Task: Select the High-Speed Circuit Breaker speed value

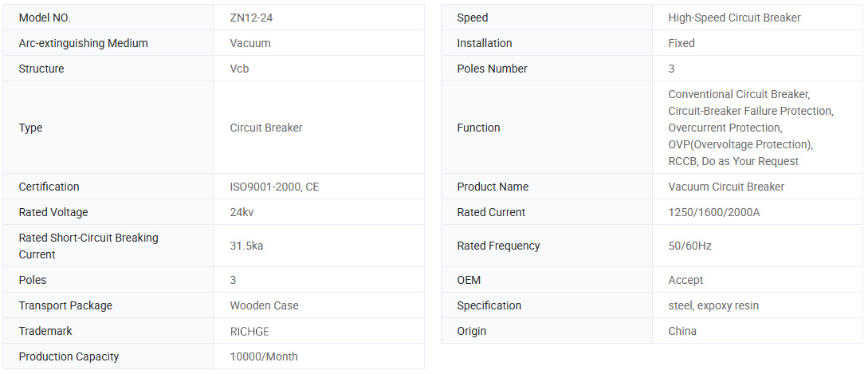Action: click(734, 18)
